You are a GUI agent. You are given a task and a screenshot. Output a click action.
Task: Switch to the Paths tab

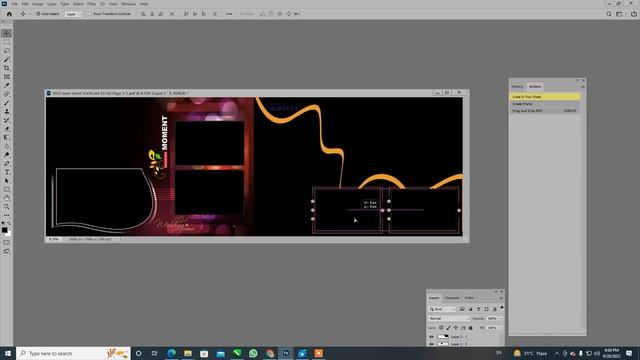(469, 298)
